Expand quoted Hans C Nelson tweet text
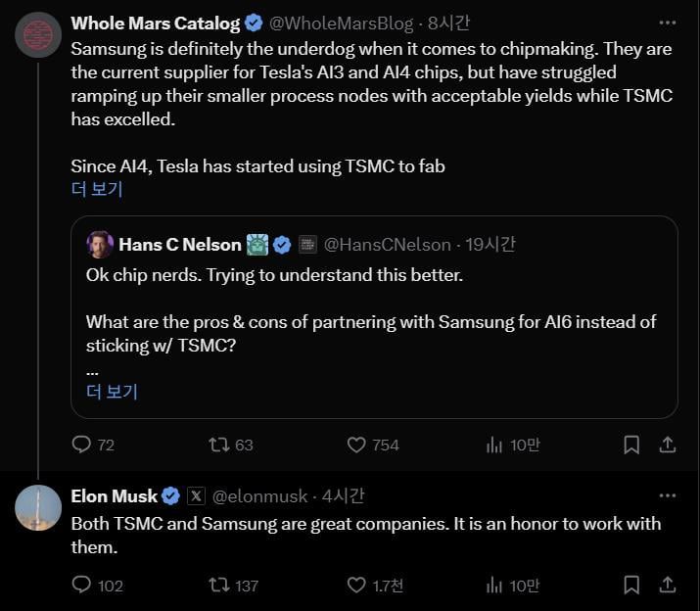Screen dimensions: 700x611 click(112, 392)
